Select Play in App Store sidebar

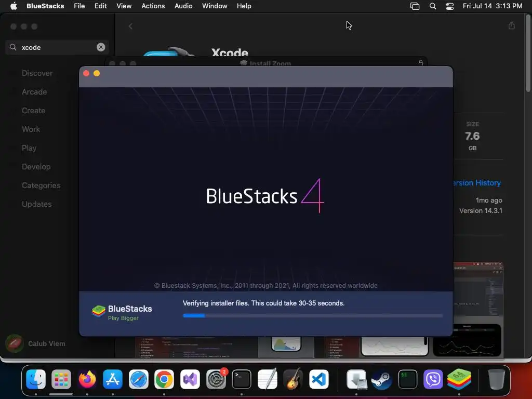point(29,148)
